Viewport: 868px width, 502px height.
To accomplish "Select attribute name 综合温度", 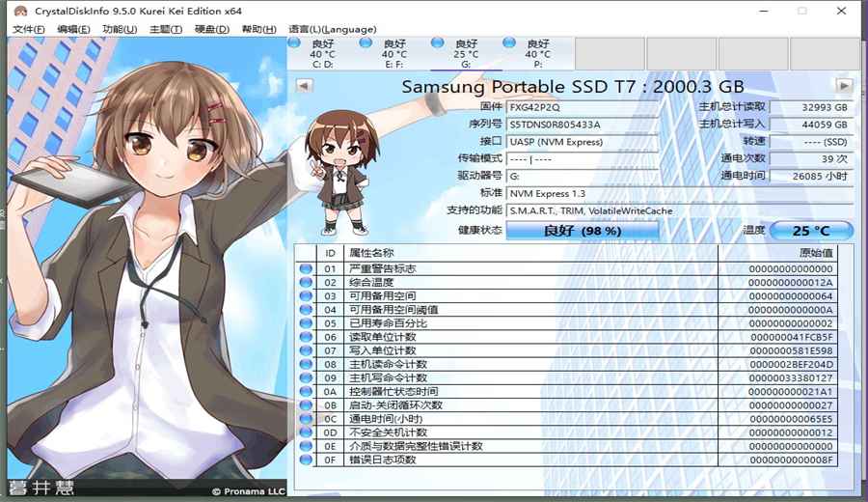I will tap(371, 282).
